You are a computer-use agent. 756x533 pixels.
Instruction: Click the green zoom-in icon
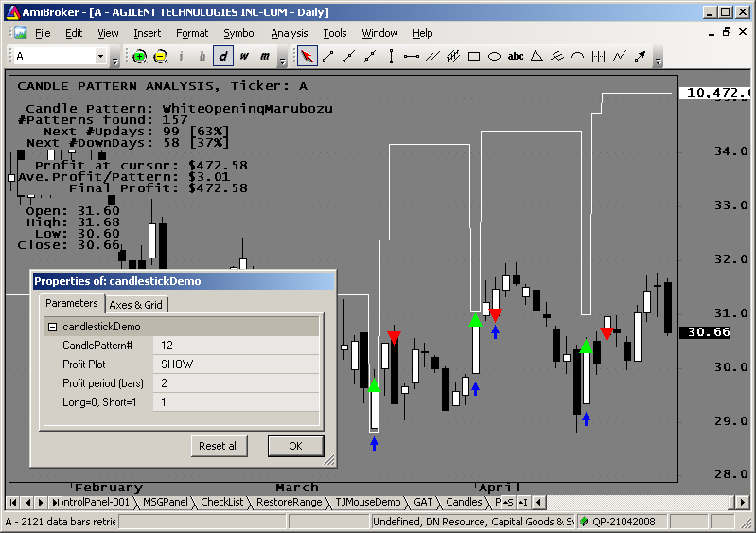140,56
